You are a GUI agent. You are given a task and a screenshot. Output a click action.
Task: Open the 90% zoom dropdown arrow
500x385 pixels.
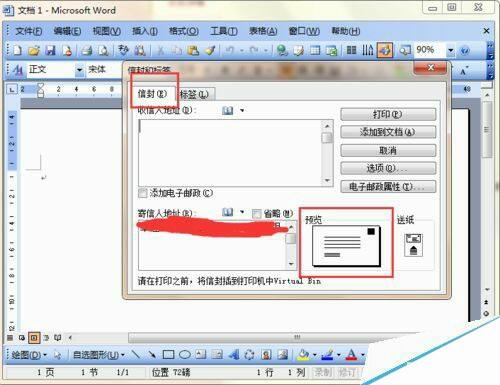(450, 50)
